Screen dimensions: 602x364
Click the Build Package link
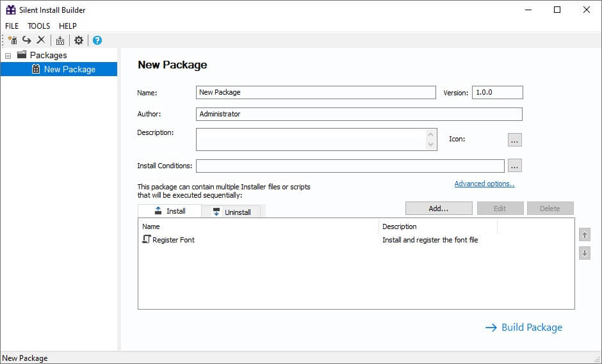(524, 327)
